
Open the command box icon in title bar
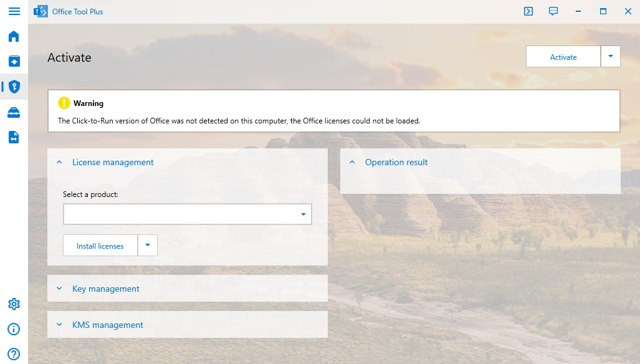click(528, 11)
